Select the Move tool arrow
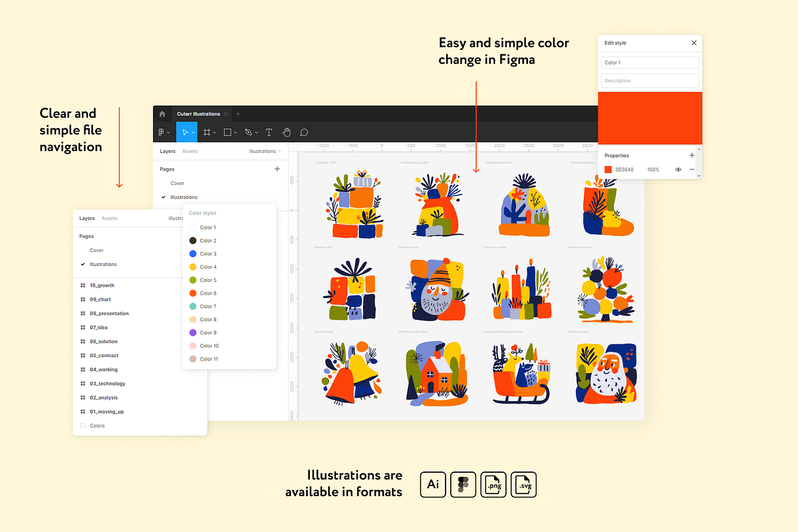 185,132
